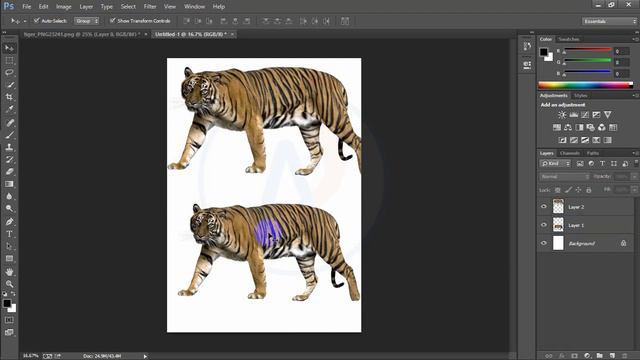Select the Crop tool
This screenshot has width=640, height=360.
9,97
